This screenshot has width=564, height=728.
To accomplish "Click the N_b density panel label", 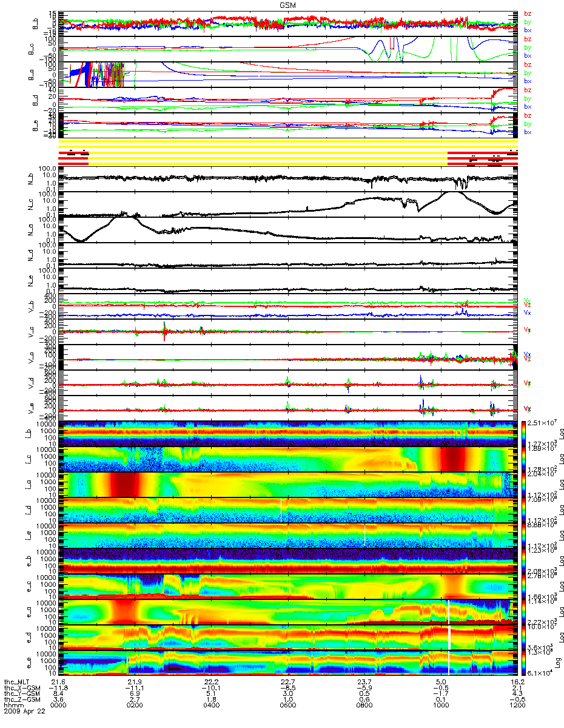I will point(30,179).
